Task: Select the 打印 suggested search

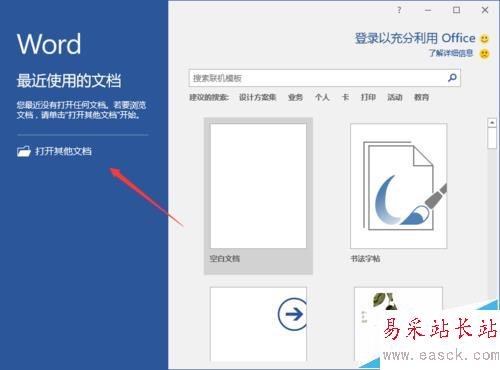Action: [368, 97]
